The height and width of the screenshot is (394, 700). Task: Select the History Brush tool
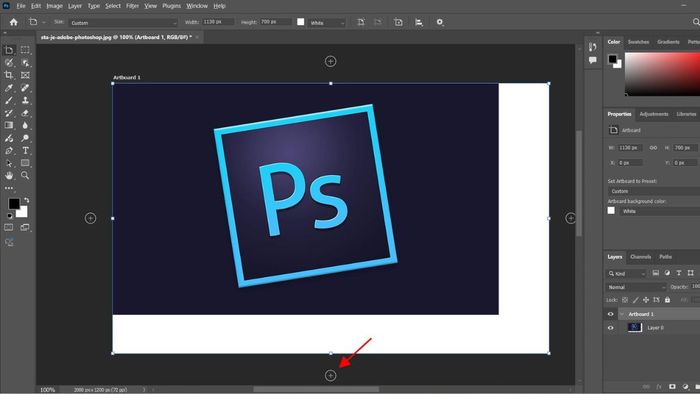point(9,113)
